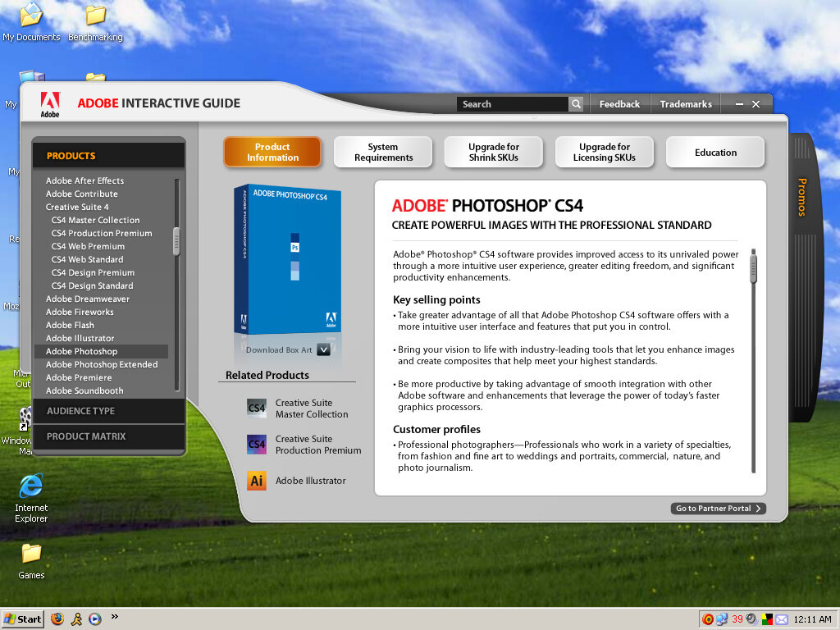The image size is (840, 630).
Task: Expand quick launch overflow chevron
Action: click(114, 617)
